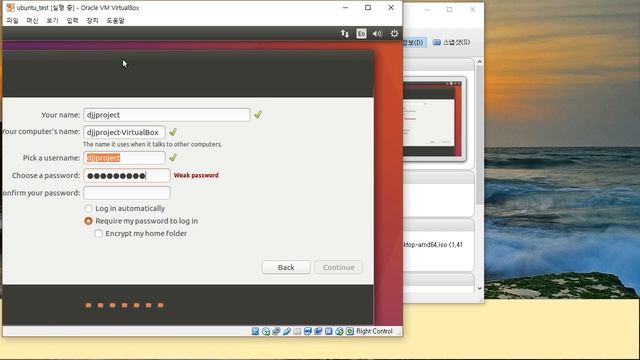The width and height of the screenshot is (640, 360).
Task: Open the 입력 menu
Action: pyautogui.click(x=72, y=20)
